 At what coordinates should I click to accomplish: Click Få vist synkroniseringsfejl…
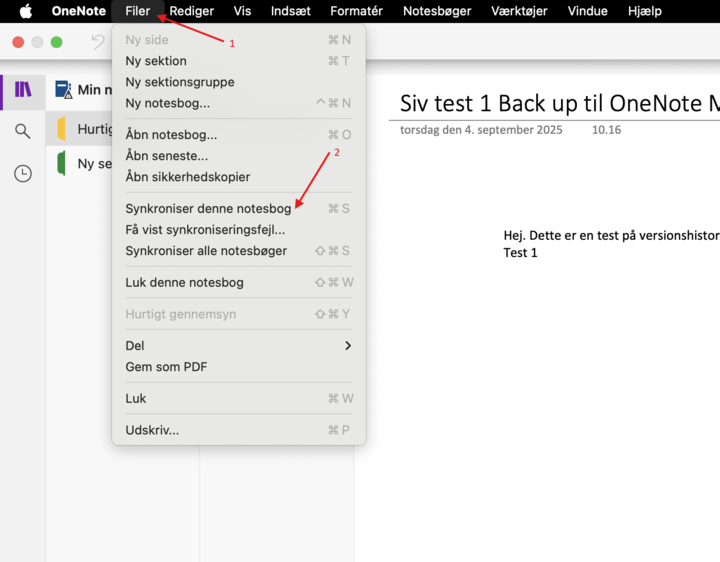click(x=205, y=230)
